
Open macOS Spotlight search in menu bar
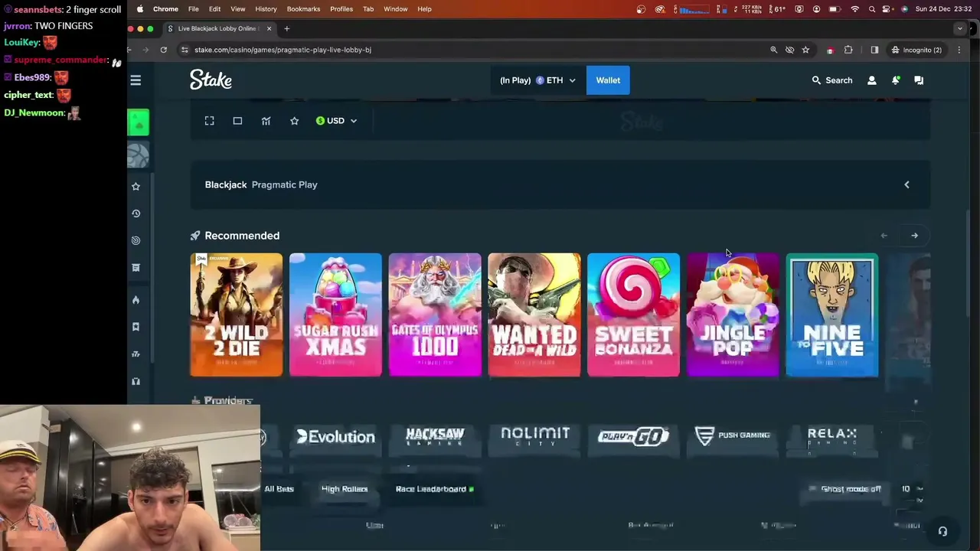[872, 9]
